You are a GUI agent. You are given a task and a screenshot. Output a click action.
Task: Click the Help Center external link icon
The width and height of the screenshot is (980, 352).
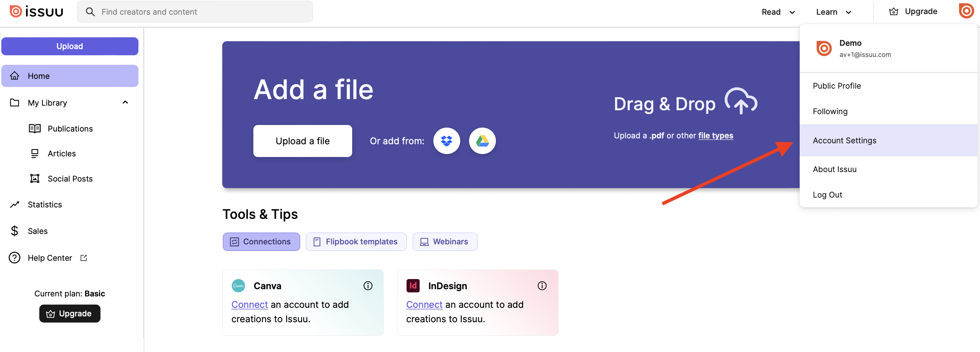click(84, 258)
